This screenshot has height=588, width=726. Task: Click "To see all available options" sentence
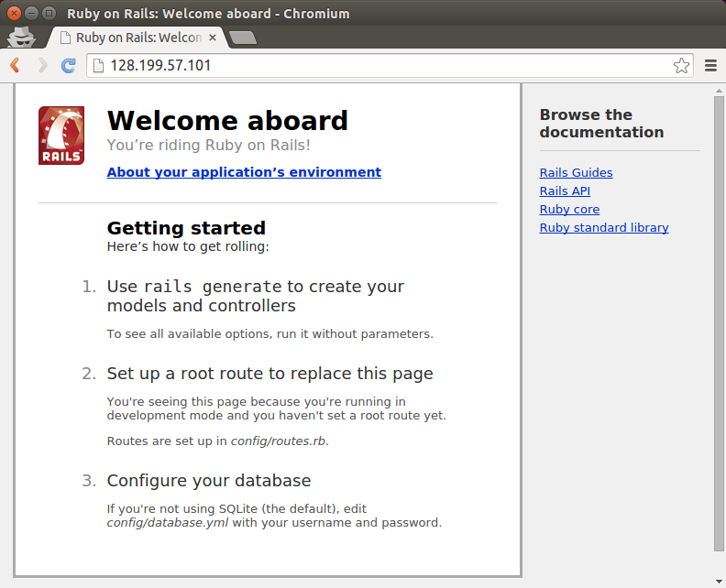coord(269,334)
